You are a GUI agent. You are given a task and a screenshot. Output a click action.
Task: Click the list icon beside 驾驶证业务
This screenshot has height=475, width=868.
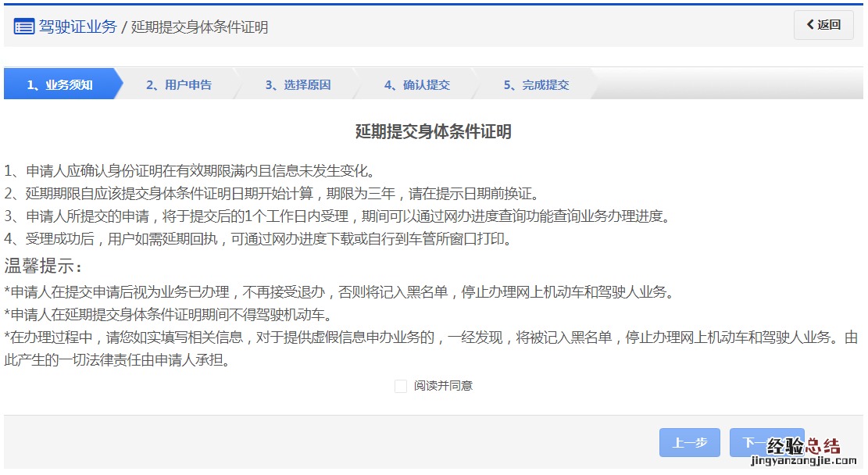pos(24,27)
